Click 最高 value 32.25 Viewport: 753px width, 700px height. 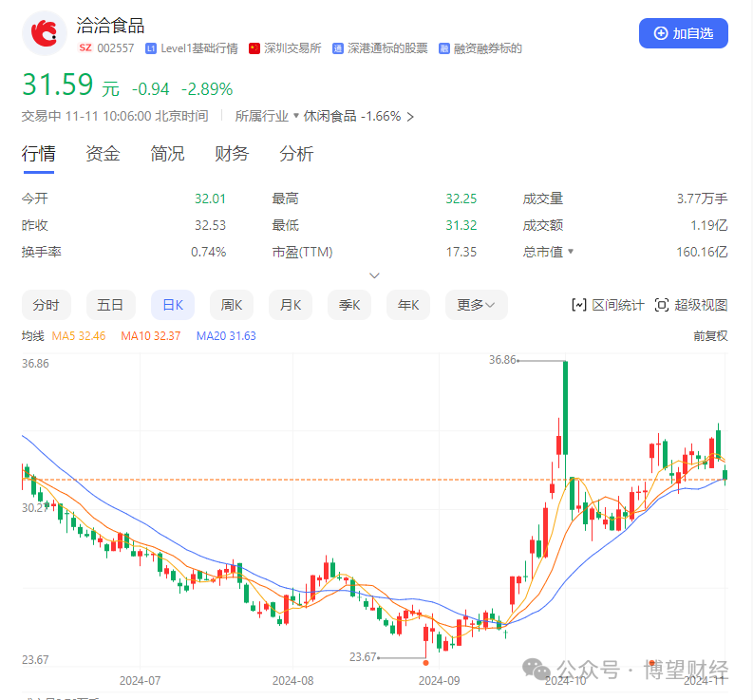[461, 199]
